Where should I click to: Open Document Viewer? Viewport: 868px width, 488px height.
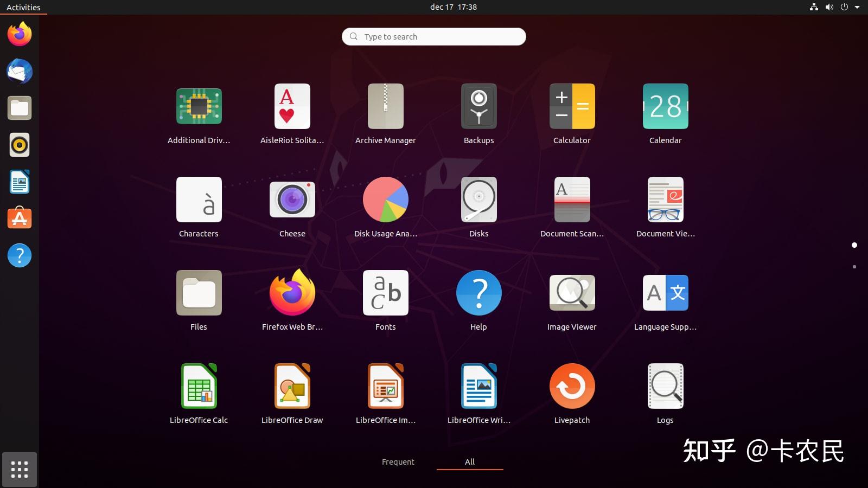click(666, 200)
